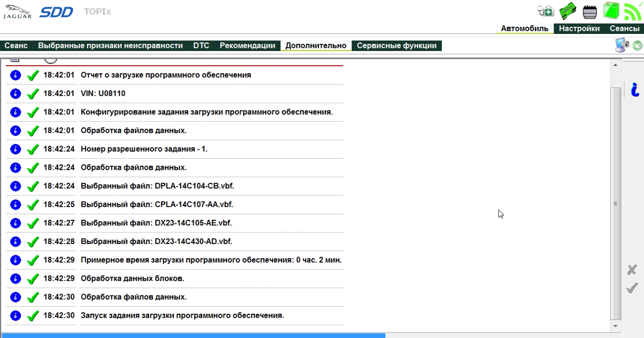Click the blue info icon in right sidebar
The image size is (644, 338).
point(635,89)
